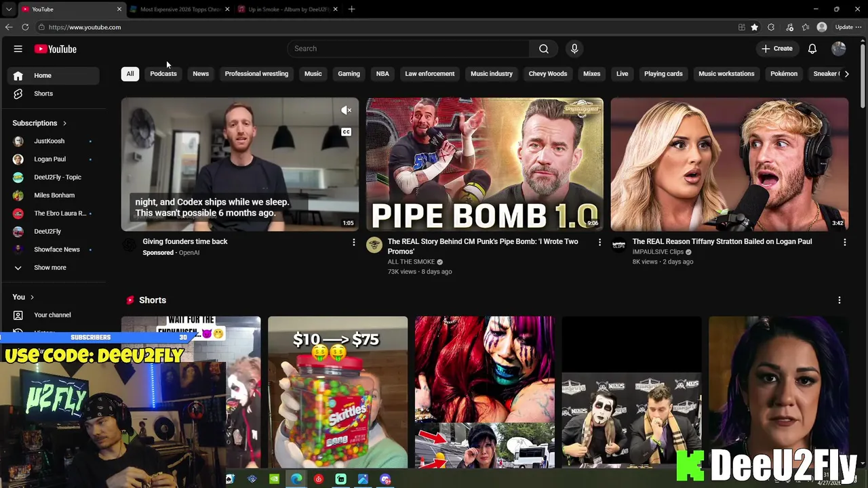This screenshot has width=868, height=488.
Task: Expand the You section
Action: 23,297
